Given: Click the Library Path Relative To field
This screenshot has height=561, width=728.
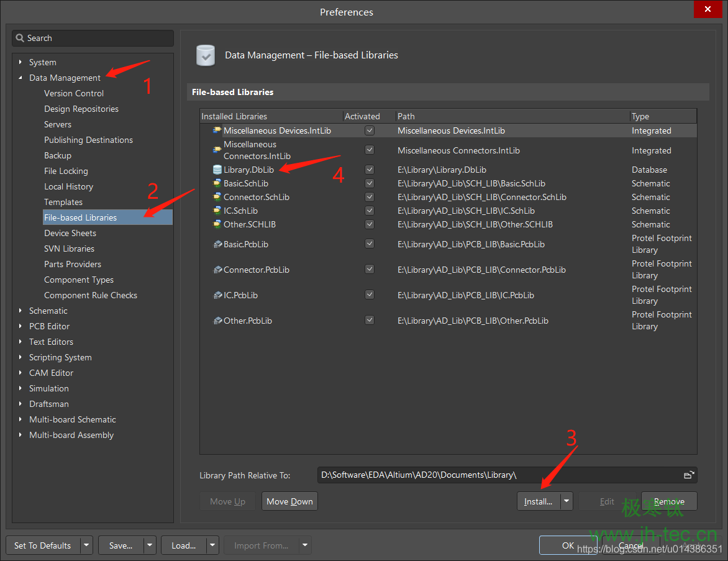Looking at the screenshot, I should click(497, 475).
